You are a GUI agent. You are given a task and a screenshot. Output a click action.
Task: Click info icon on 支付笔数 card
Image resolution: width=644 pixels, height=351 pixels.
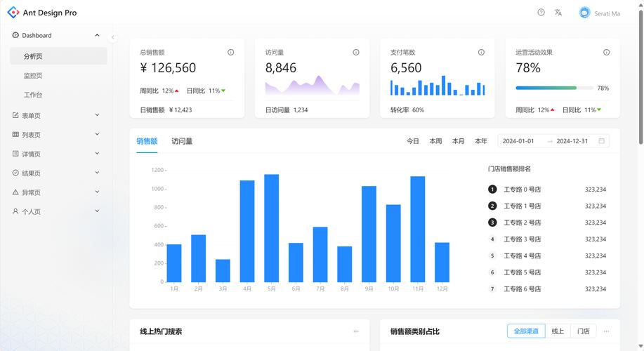tap(481, 53)
